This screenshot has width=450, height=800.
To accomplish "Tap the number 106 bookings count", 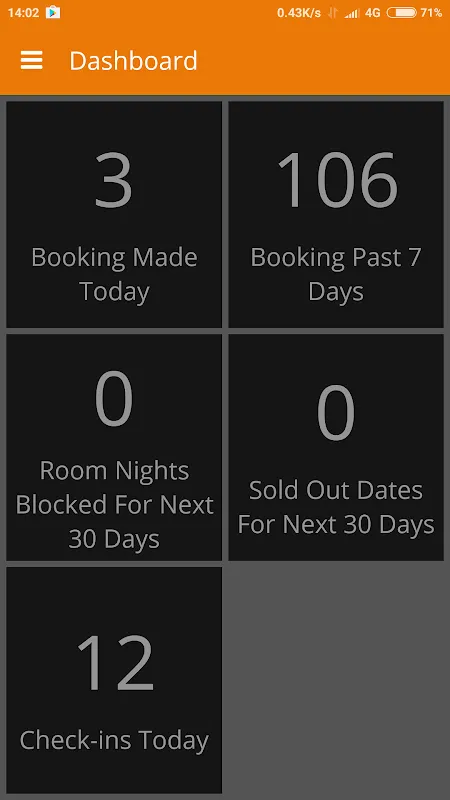I will pos(337,181).
